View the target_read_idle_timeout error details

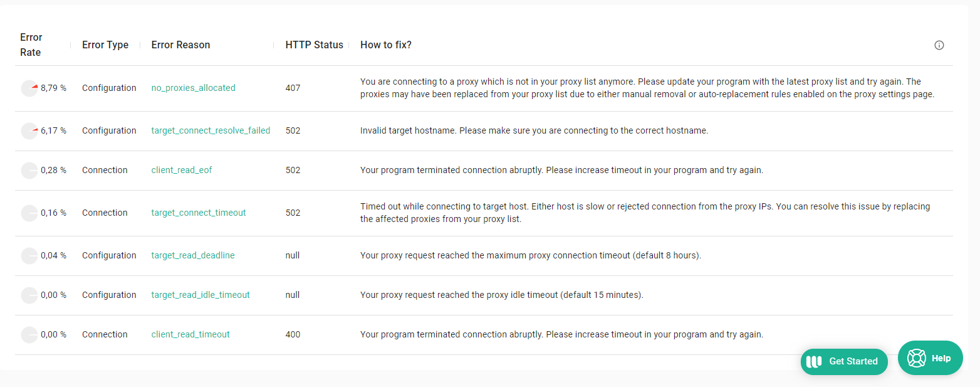201,295
